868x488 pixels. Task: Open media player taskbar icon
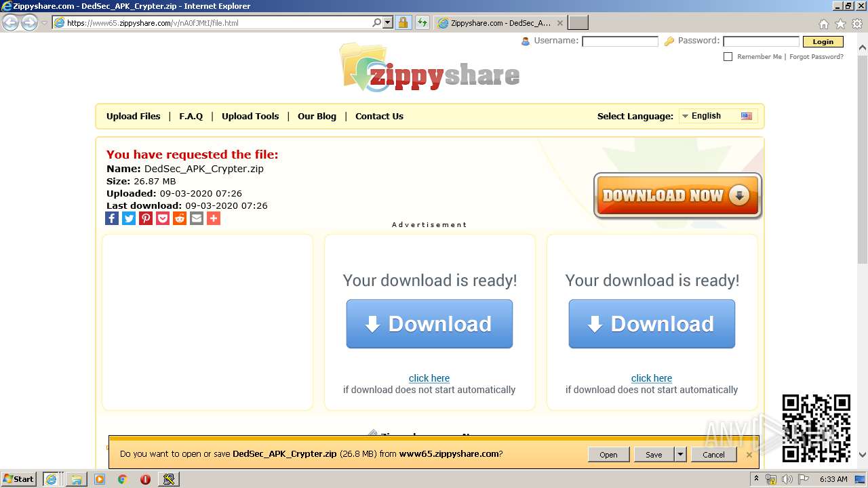[100, 479]
